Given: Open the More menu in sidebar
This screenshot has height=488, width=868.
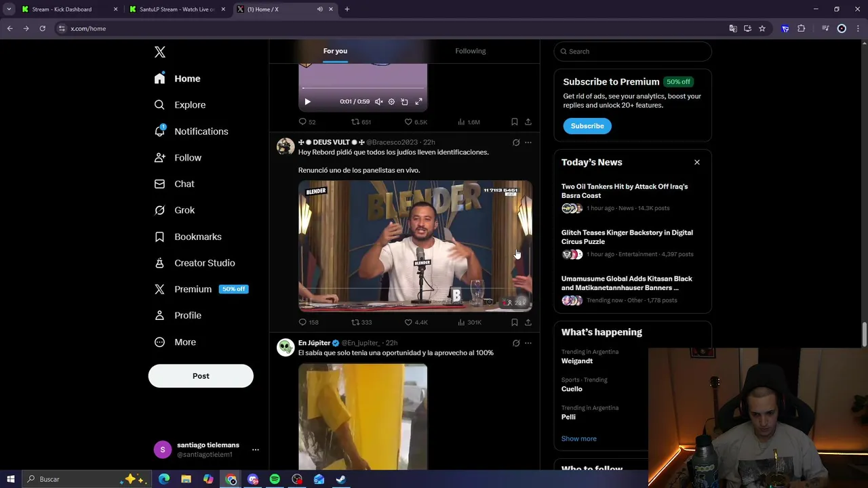Looking at the screenshot, I should [x=175, y=342].
